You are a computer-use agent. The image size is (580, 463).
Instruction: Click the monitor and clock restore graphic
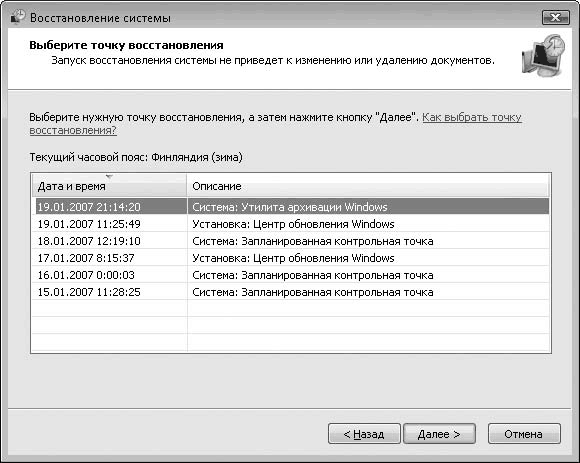point(543,55)
